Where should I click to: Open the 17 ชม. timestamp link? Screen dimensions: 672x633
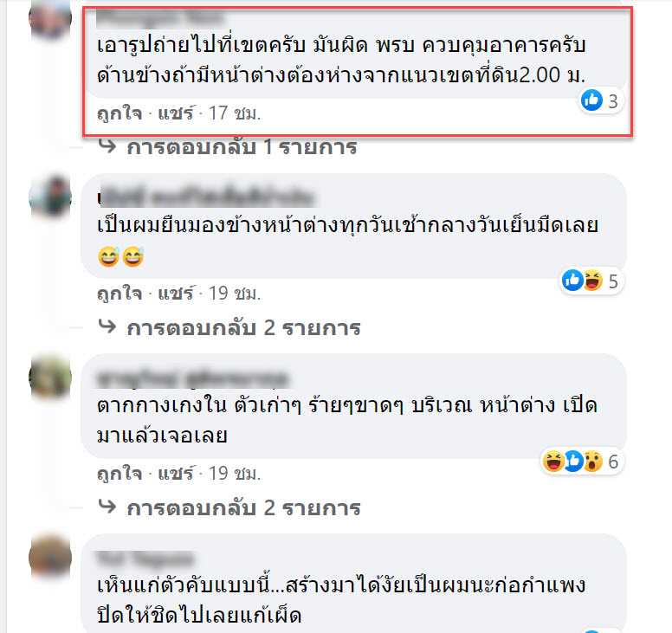tap(235, 113)
